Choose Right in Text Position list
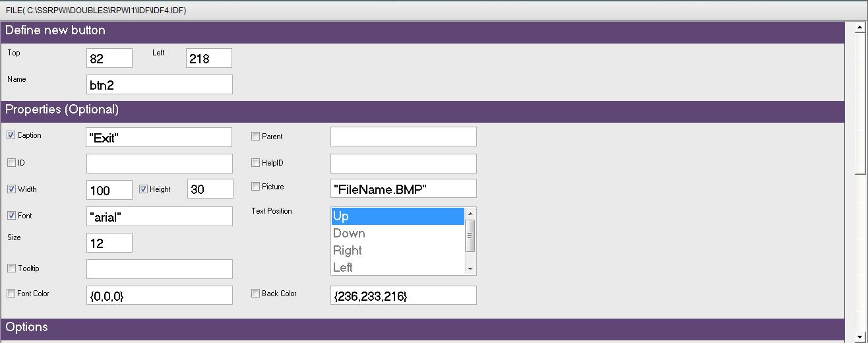The image size is (868, 343). point(398,251)
